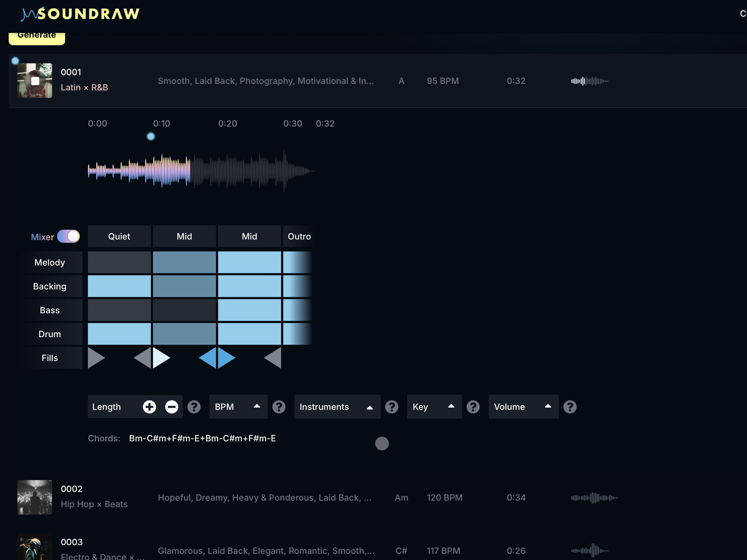
Task: Click the playhead marker on waveform timeline
Action: click(x=151, y=137)
